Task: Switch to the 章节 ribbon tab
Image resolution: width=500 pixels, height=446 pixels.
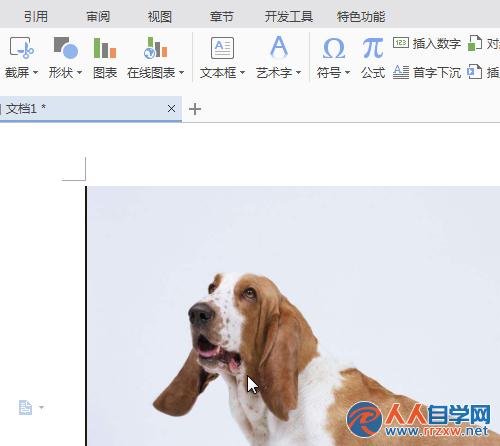Action: tap(222, 16)
